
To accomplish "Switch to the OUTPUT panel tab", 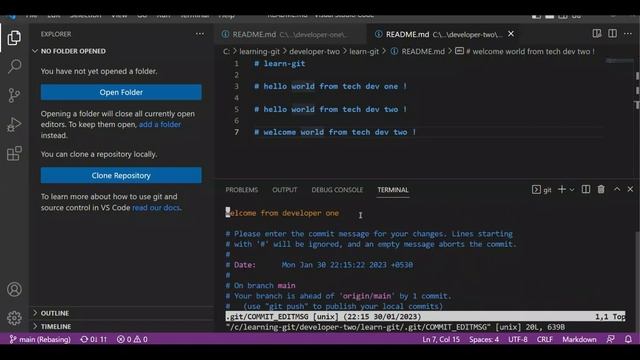I will [284, 190].
